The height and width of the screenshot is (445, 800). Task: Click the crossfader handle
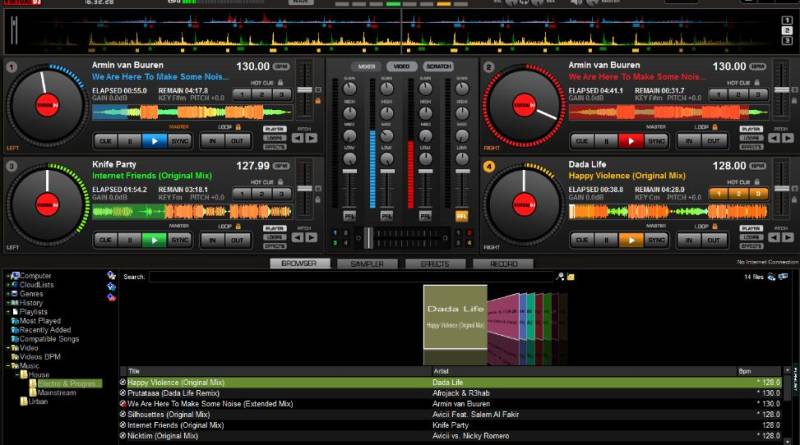368,238
